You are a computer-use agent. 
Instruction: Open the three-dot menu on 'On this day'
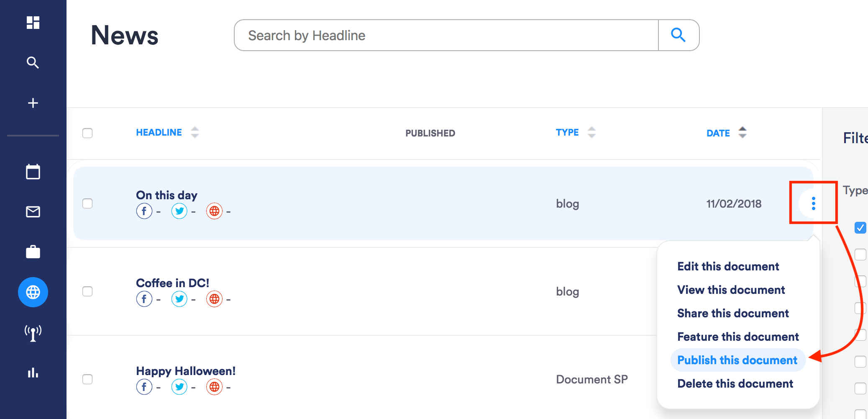pyautogui.click(x=813, y=204)
